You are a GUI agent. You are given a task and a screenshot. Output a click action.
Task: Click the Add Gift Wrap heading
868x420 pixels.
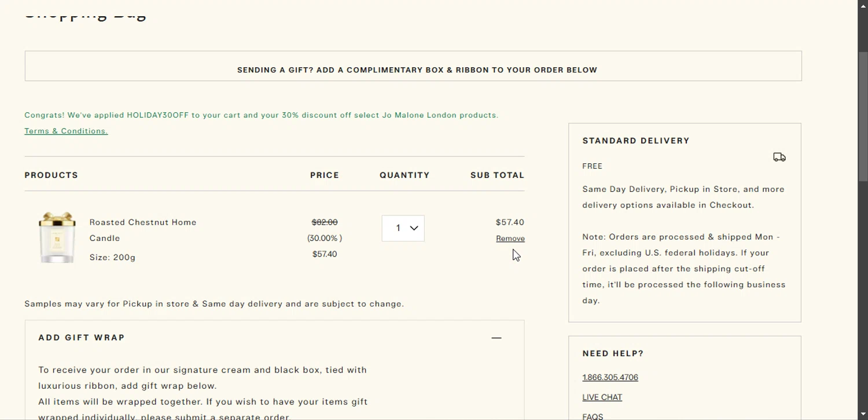tap(82, 338)
